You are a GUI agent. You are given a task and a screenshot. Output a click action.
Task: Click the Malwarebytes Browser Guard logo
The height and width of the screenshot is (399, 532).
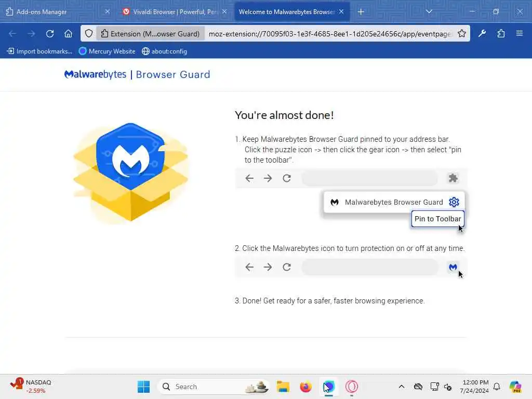[137, 74]
